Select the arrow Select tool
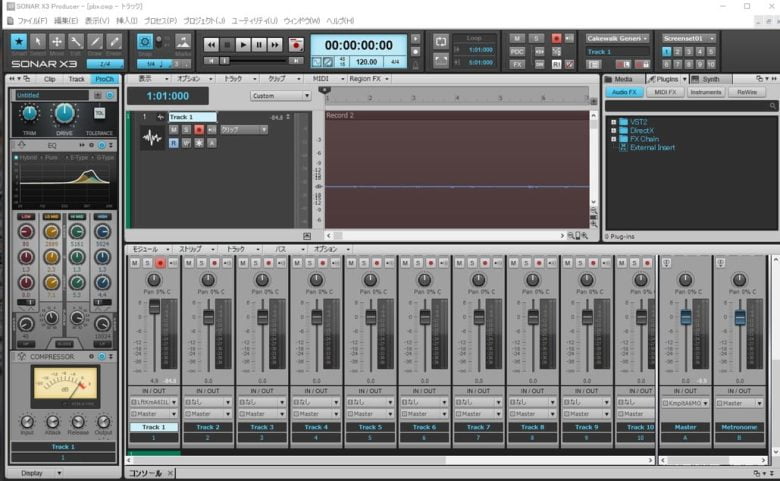This screenshot has width=780, height=481. [37, 42]
